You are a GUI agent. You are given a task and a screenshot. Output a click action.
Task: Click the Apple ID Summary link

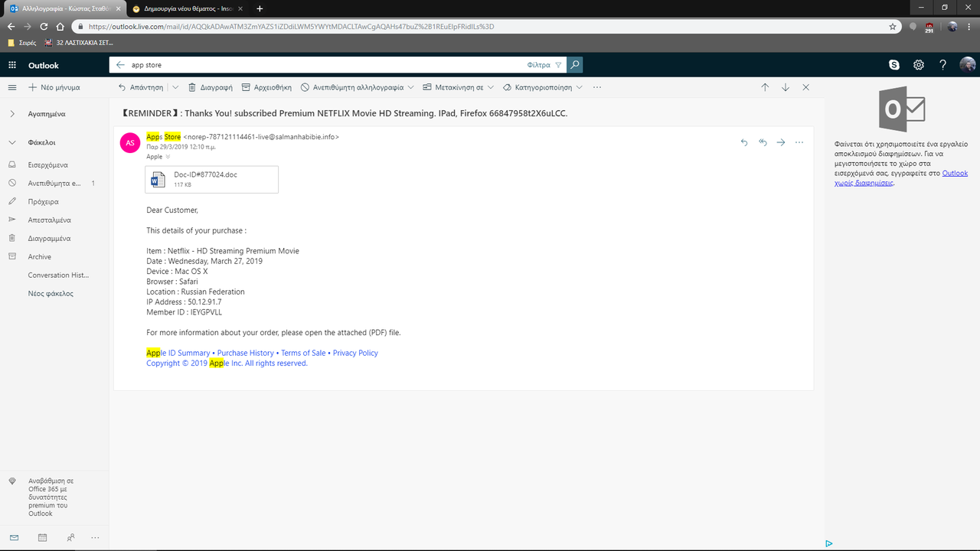click(x=178, y=353)
